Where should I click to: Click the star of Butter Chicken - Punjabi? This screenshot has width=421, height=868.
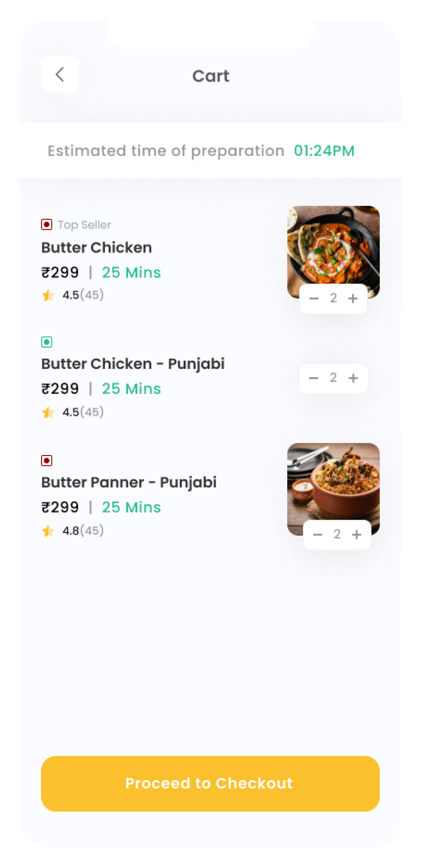pyautogui.click(x=48, y=412)
